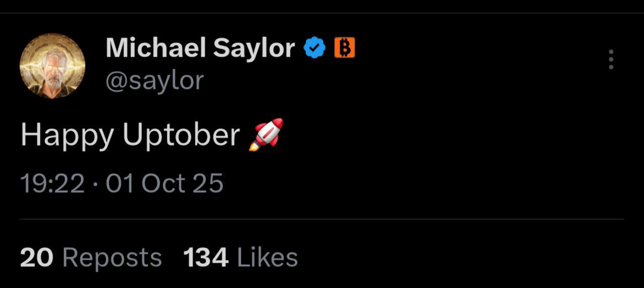Click the 19:22 post time
The height and width of the screenshot is (288, 644).
pyautogui.click(x=52, y=183)
